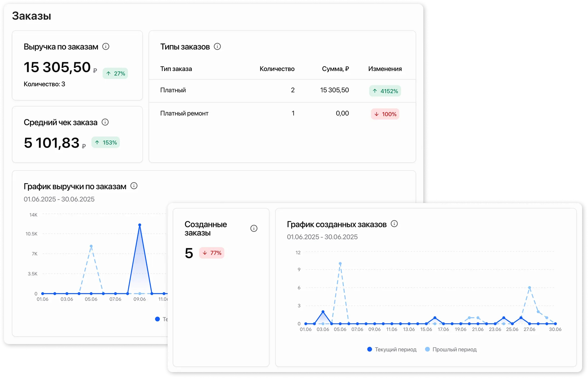Sort table by Сумма, ₽ column header
Screen dimensions: 588x378
[x=335, y=69]
